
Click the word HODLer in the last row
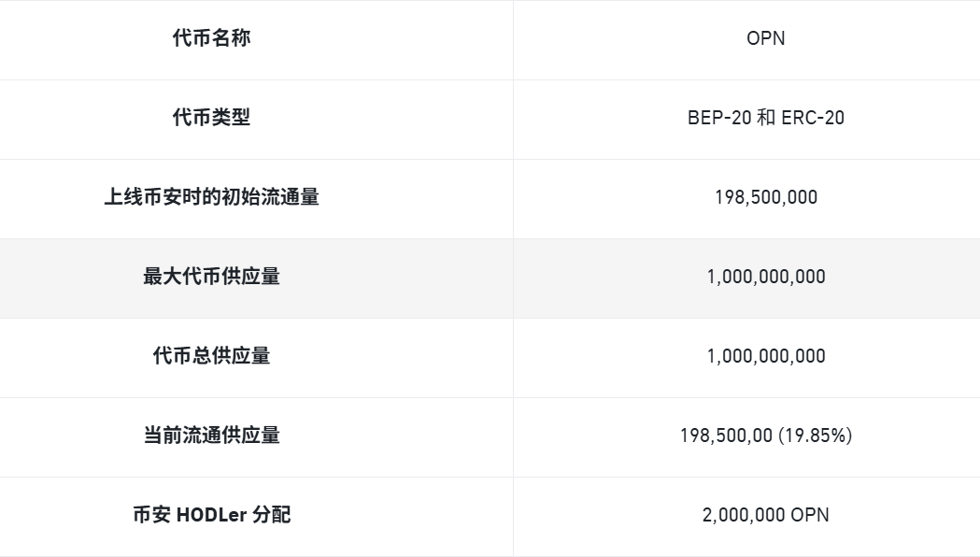click(x=211, y=515)
